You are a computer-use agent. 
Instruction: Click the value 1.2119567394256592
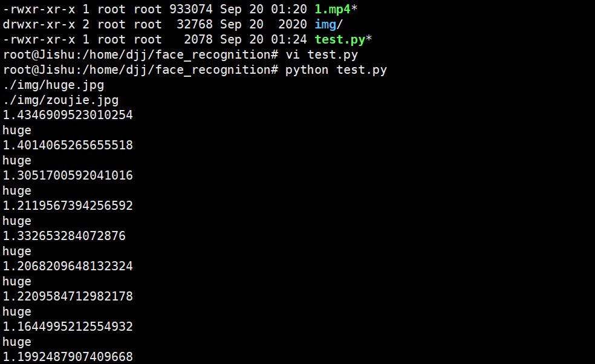[x=68, y=206]
